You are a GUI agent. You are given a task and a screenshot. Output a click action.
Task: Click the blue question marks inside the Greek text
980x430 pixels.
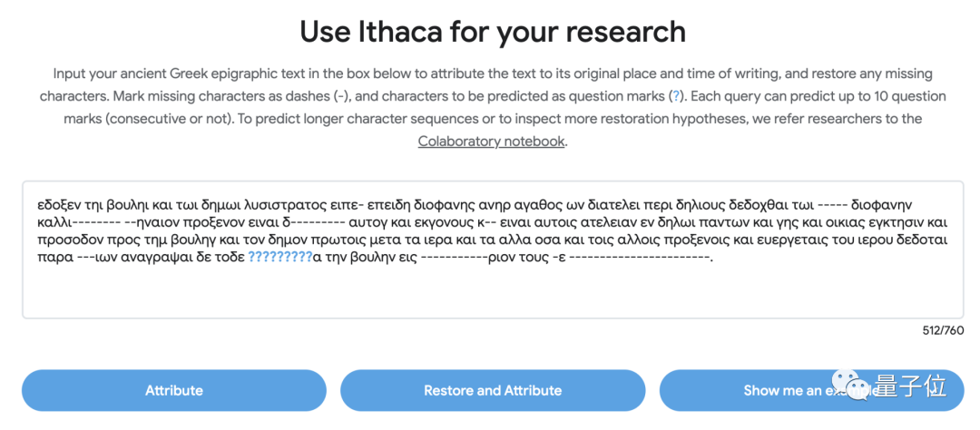(x=279, y=258)
